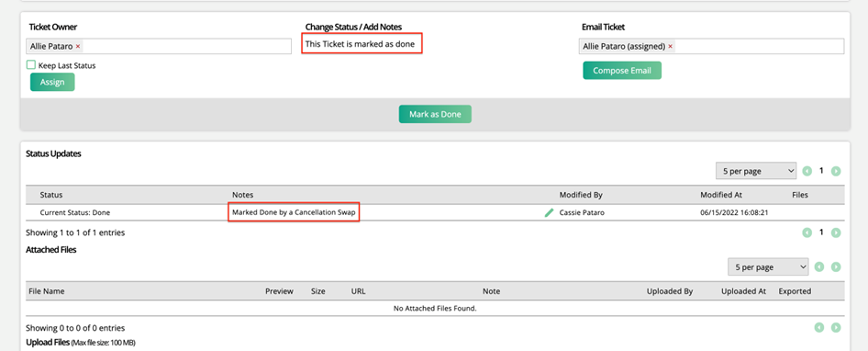Remove Allie Pataro (assigned) email recipient

[671, 47]
